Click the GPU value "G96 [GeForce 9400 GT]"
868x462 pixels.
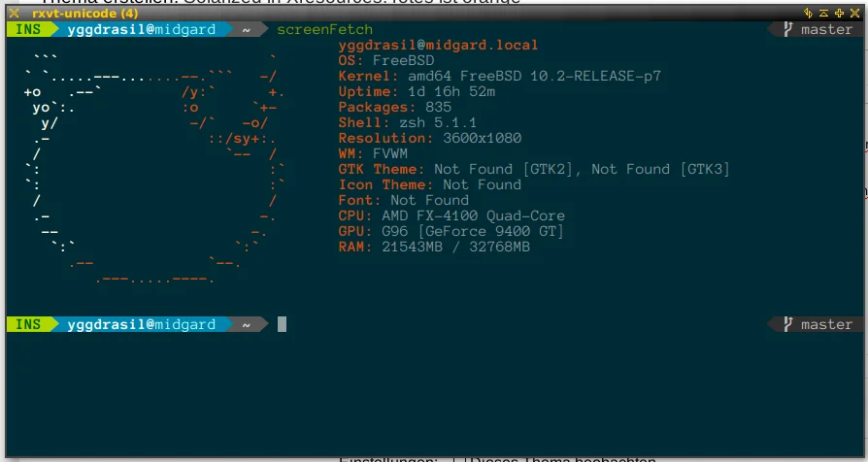(472, 231)
